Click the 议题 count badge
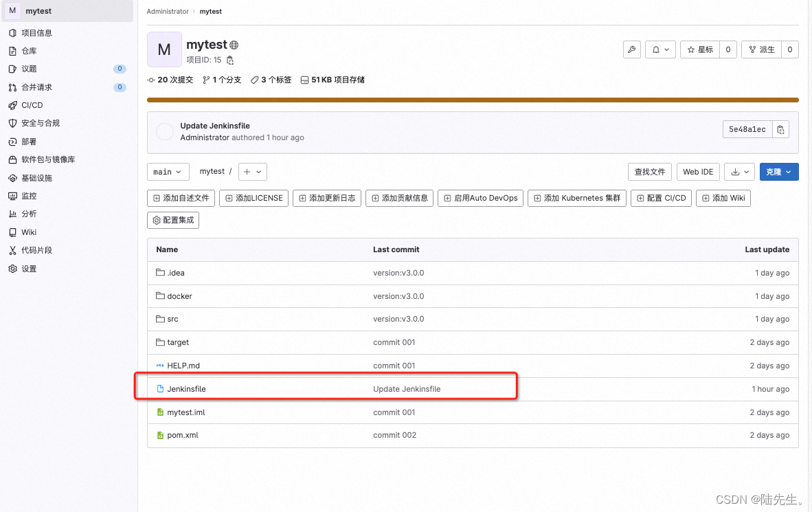The height and width of the screenshot is (512, 812). click(120, 69)
